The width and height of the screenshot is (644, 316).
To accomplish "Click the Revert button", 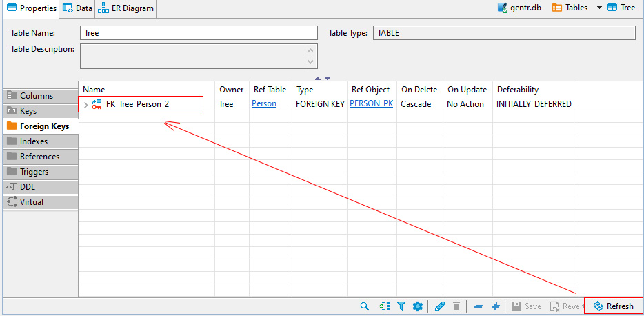I will click(x=567, y=306).
